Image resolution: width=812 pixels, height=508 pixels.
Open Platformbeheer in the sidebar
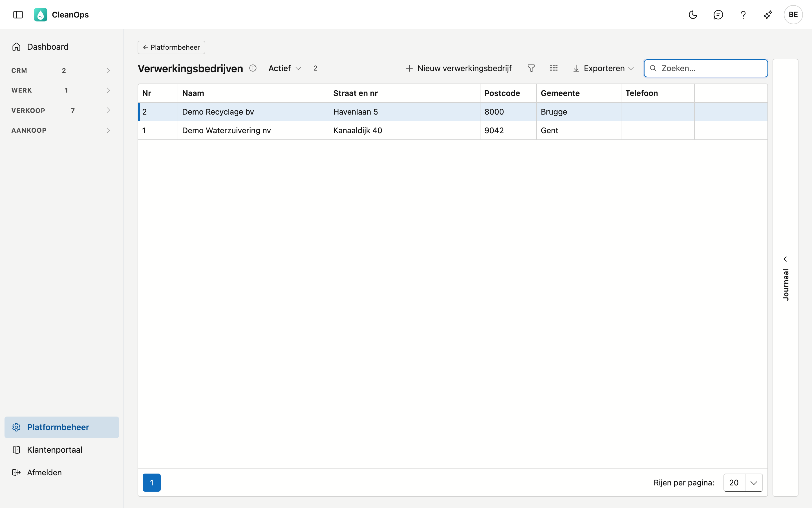(x=62, y=427)
